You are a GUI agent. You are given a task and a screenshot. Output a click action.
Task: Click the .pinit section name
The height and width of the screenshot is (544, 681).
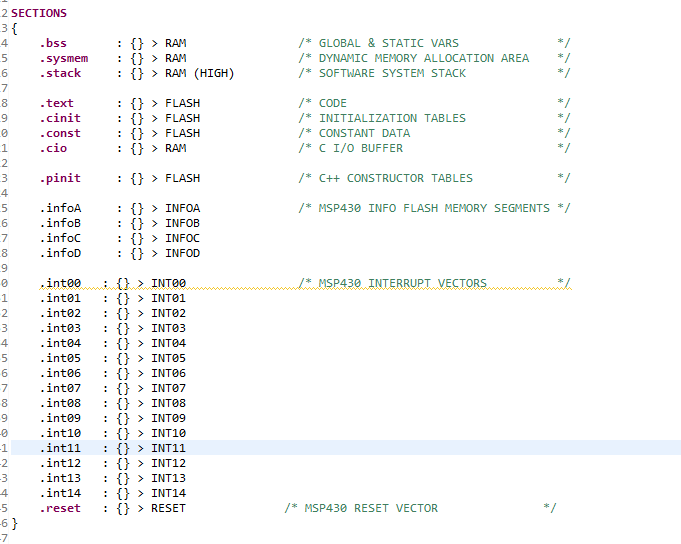[x=60, y=178]
